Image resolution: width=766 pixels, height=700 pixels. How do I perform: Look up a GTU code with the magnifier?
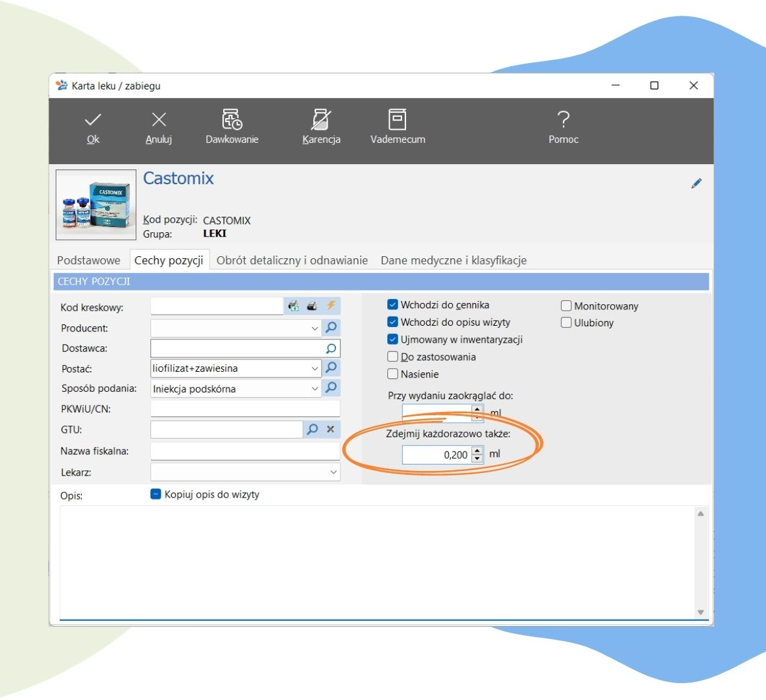[312, 429]
